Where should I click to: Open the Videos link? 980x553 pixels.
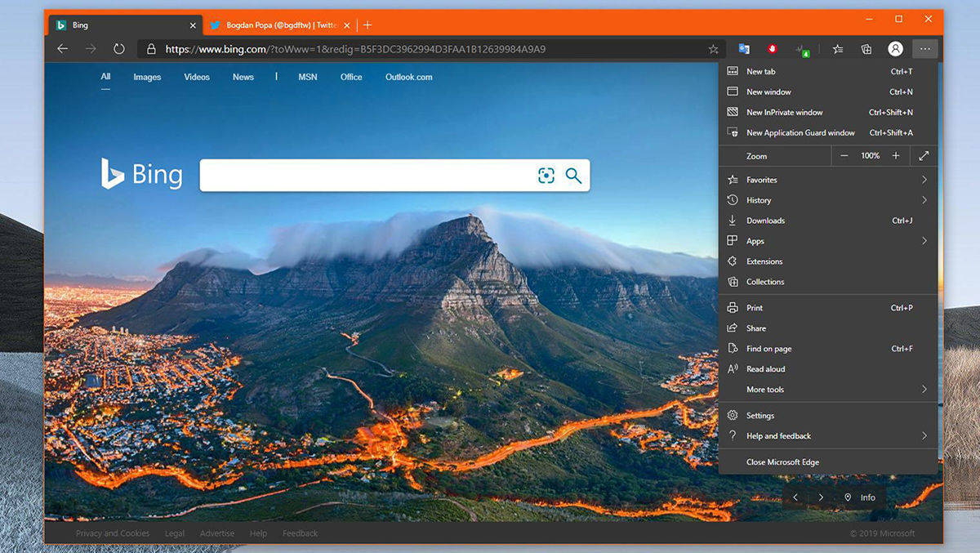point(197,77)
